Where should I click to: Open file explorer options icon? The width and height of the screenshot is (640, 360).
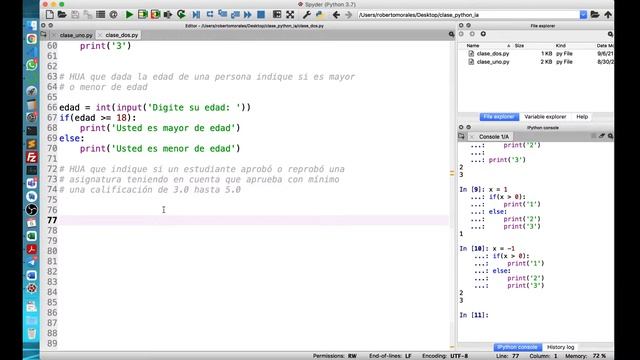tap(610, 34)
